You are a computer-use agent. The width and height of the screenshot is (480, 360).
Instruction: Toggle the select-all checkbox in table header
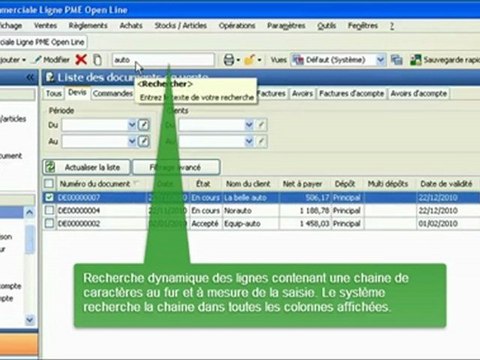pyautogui.click(x=49, y=184)
